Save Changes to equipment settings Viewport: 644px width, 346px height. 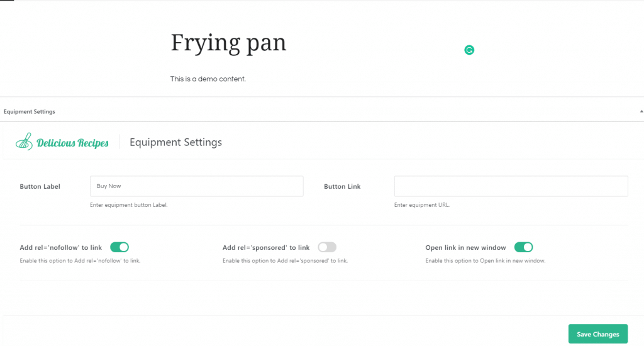[598, 333]
